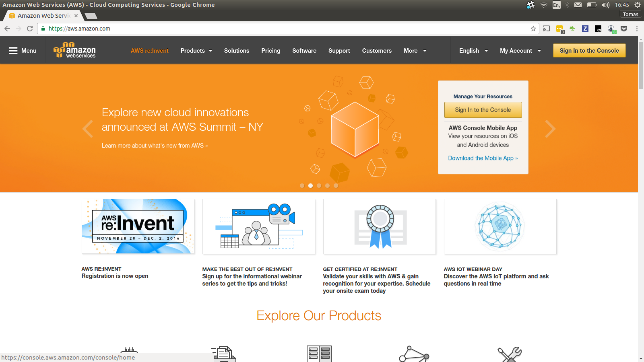Click the 16:45 clock
The width and height of the screenshot is (644, 362).
coord(622,5)
